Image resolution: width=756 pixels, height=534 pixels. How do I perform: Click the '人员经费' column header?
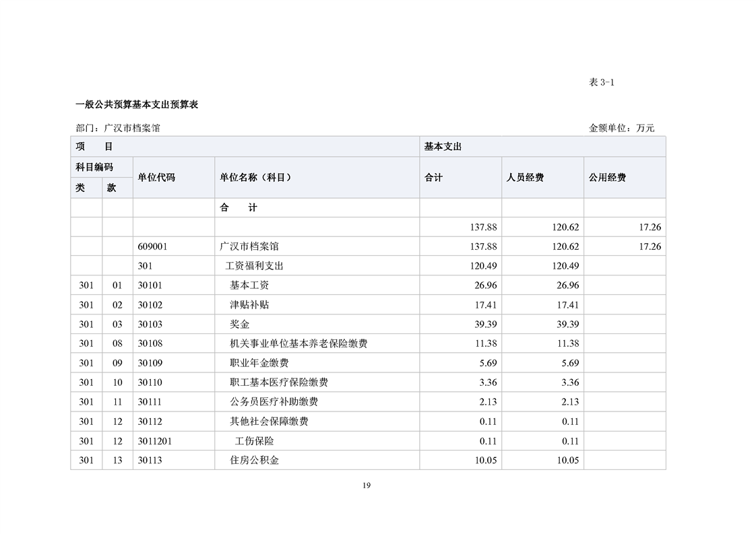tap(542, 177)
